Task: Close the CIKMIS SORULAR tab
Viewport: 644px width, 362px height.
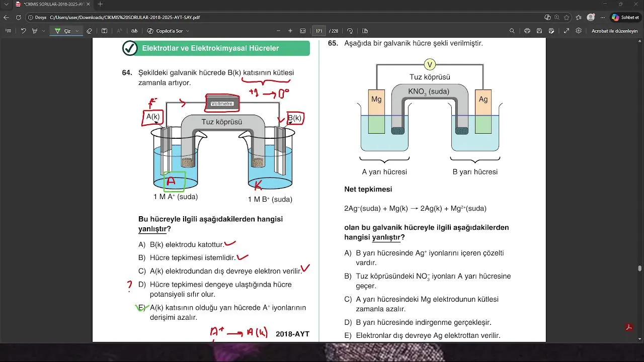Action: coord(89,4)
